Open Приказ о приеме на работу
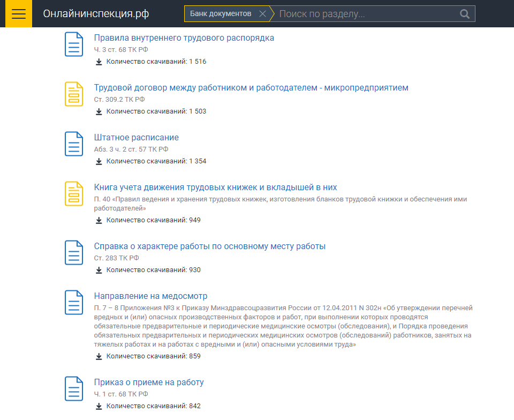 coord(149,382)
